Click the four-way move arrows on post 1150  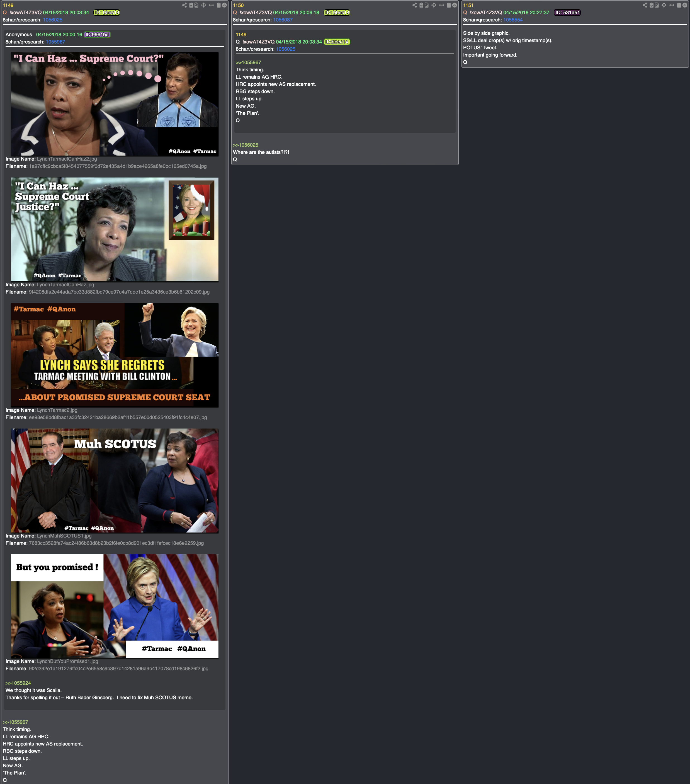point(434,5)
